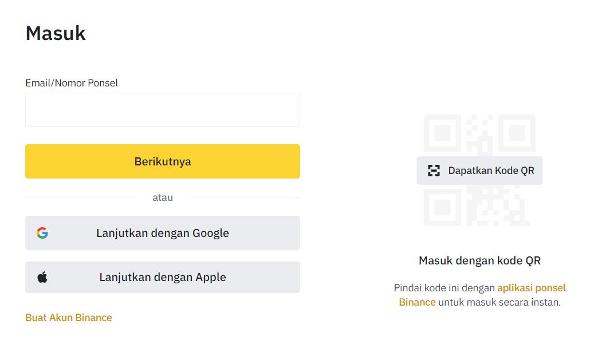Screen dimensions: 610x364
Task: Click the QR scan icon beside Dapatkan Kode QR
Action: pos(434,171)
